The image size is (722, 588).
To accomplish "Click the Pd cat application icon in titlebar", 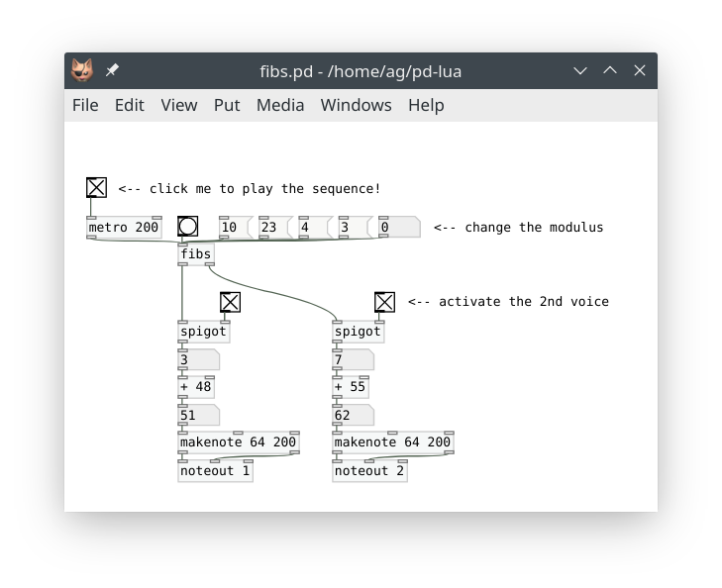I will (82, 71).
